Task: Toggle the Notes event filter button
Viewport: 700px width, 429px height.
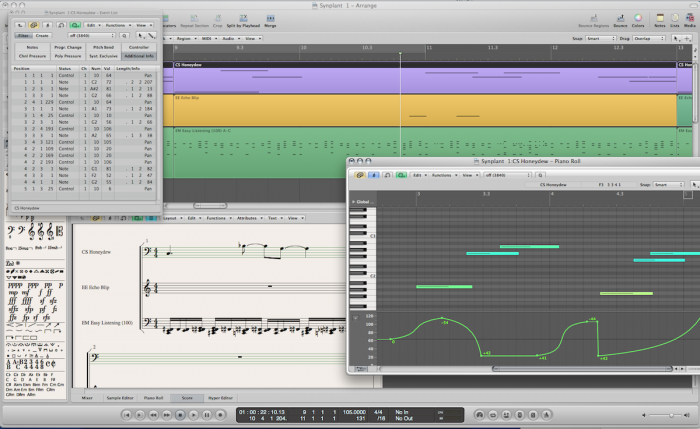Action: tap(32, 46)
